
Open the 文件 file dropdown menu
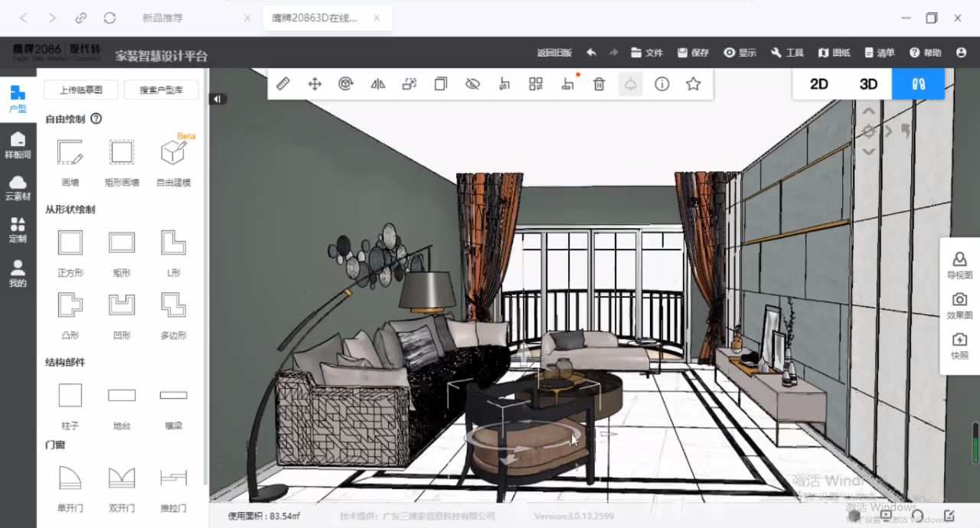click(647, 53)
